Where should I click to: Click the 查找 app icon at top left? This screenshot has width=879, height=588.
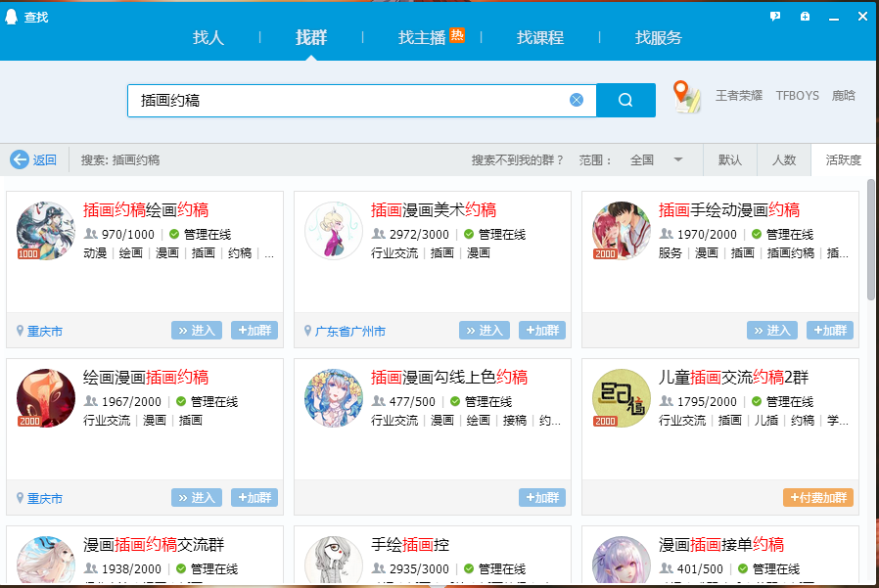coord(12,16)
